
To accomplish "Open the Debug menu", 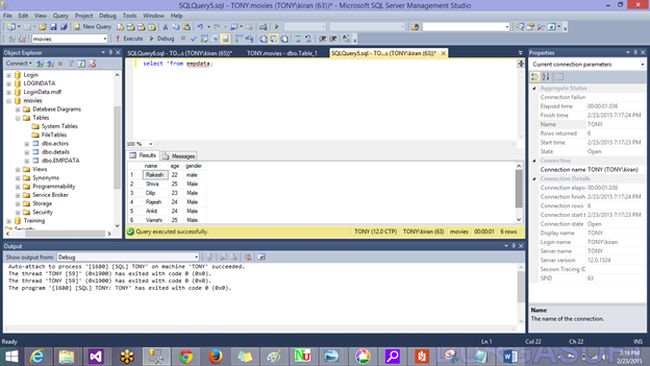I will 107,15.
